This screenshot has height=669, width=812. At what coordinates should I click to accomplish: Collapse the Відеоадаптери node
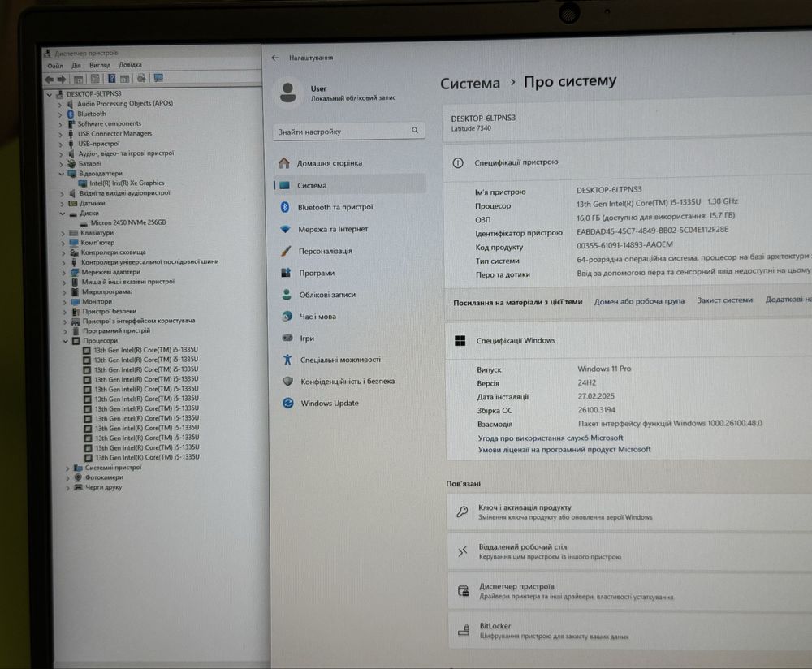61,174
